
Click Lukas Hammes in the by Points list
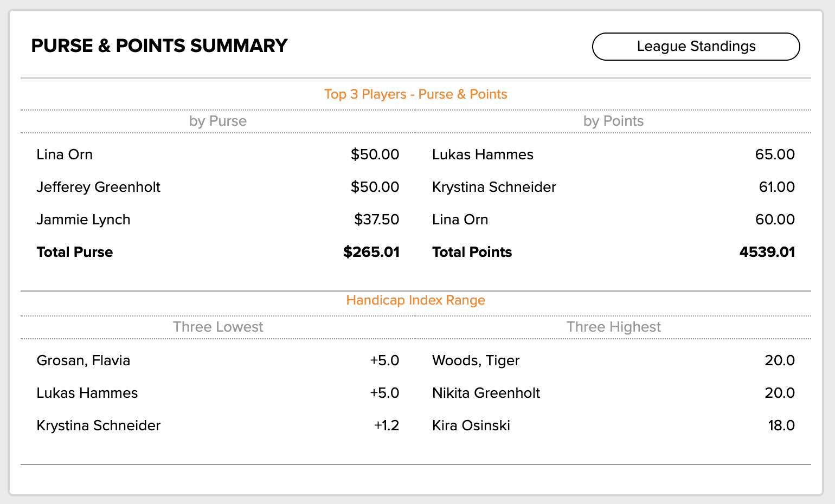pyautogui.click(x=483, y=154)
